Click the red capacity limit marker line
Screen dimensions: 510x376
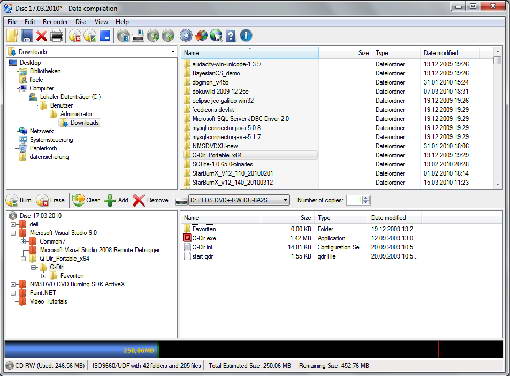438,350
